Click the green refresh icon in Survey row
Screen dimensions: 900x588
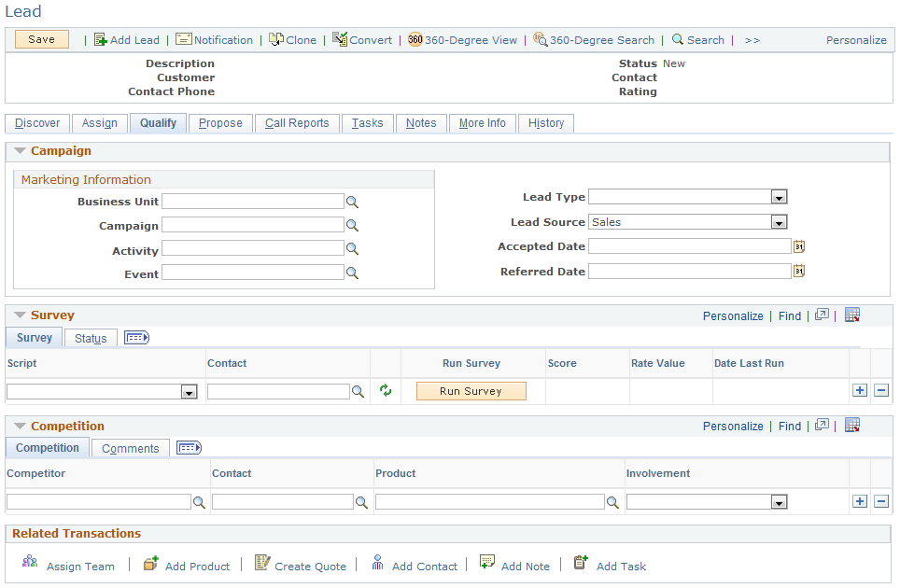click(386, 391)
